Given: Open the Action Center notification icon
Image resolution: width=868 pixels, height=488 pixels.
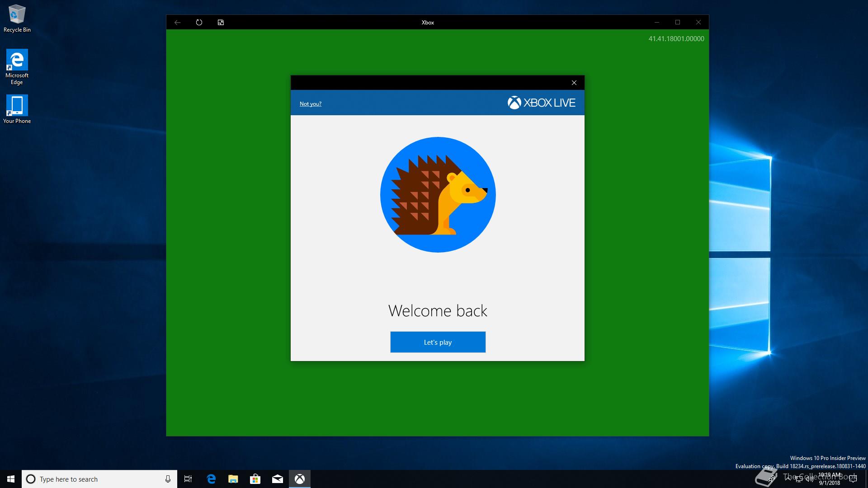Looking at the screenshot, I should pos(853,479).
